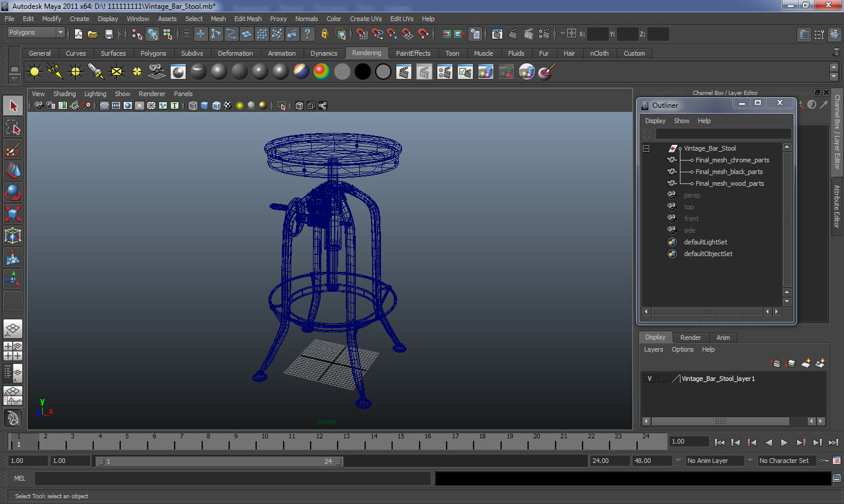Play animation forwards
The height and width of the screenshot is (504, 844).
[785, 442]
